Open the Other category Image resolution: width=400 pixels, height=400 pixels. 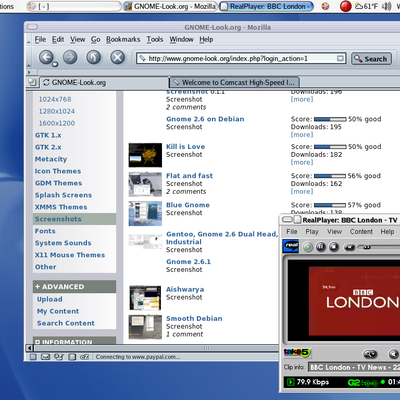[x=45, y=267]
